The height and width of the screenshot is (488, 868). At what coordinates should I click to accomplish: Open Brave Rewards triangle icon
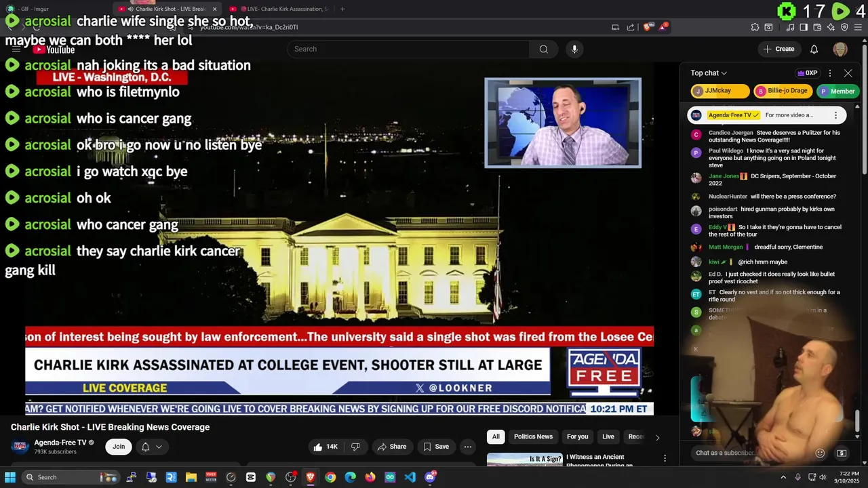click(x=665, y=27)
